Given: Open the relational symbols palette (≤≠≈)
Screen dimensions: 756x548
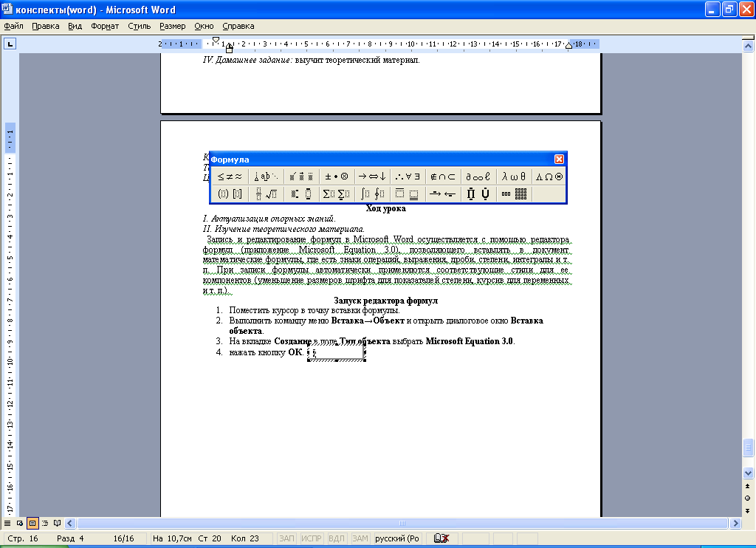Looking at the screenshot, I should (x=230, y=177).
